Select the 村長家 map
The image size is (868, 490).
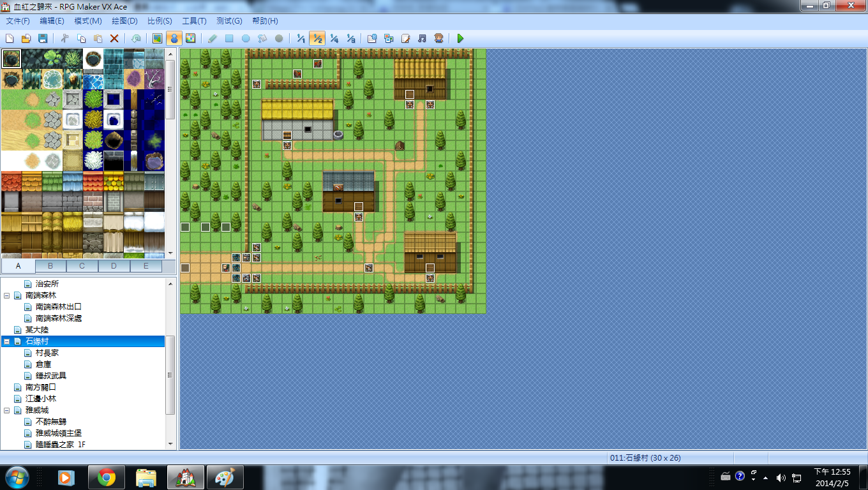(47, 353)
